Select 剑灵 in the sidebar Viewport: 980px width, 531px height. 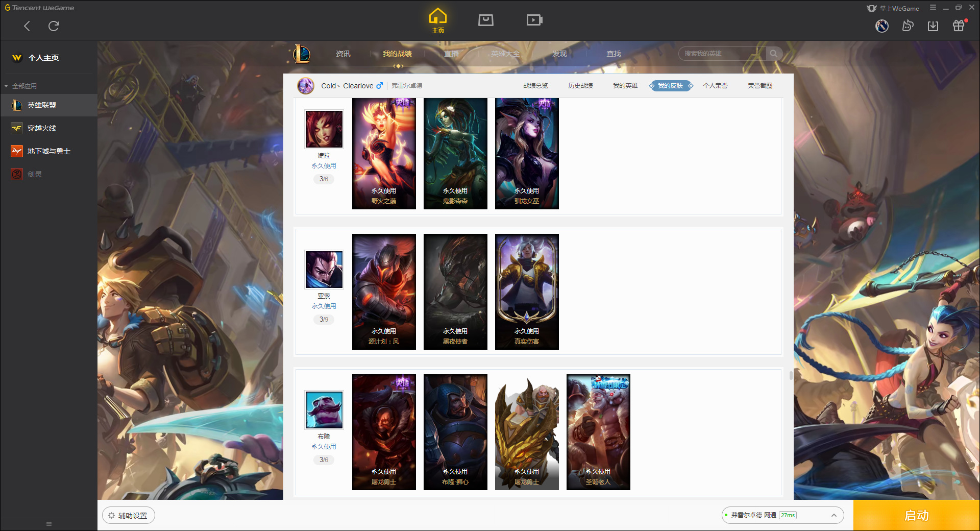(x=48, y=174)
